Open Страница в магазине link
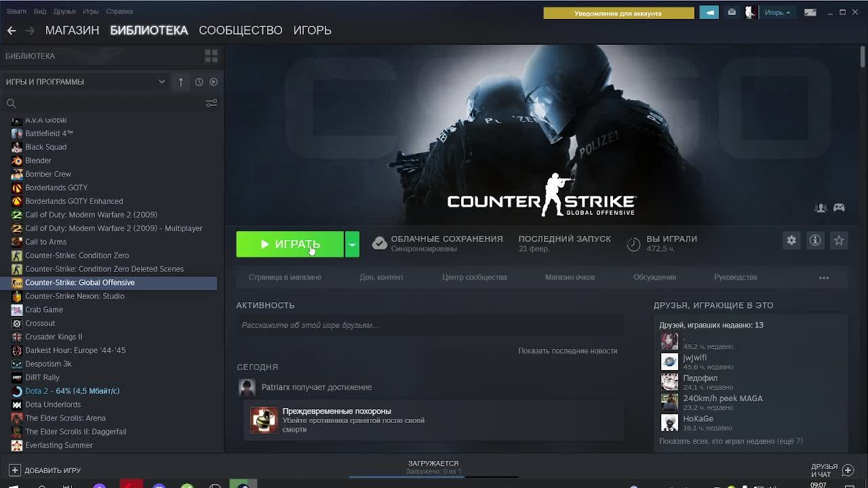The width and height of the screenshot is (868, 488). click(285, 277)
